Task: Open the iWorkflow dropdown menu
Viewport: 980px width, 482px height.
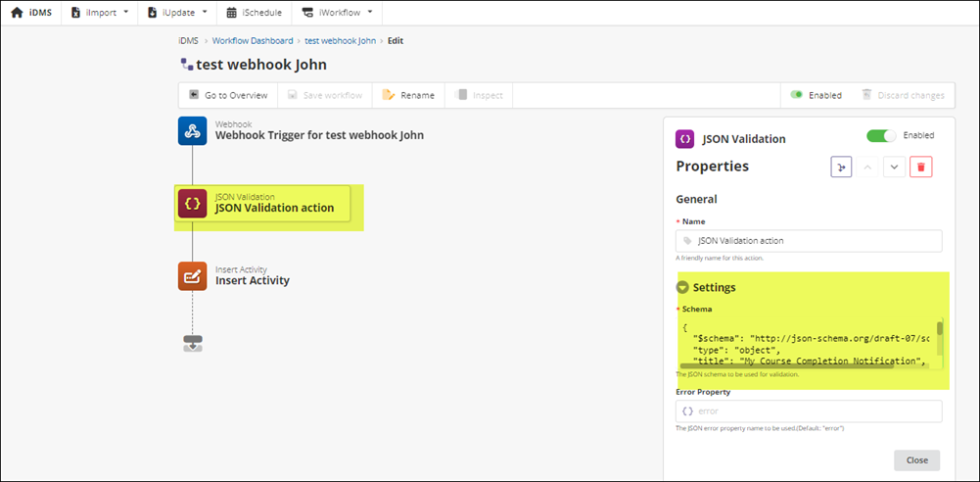Action: click(337, 13)
